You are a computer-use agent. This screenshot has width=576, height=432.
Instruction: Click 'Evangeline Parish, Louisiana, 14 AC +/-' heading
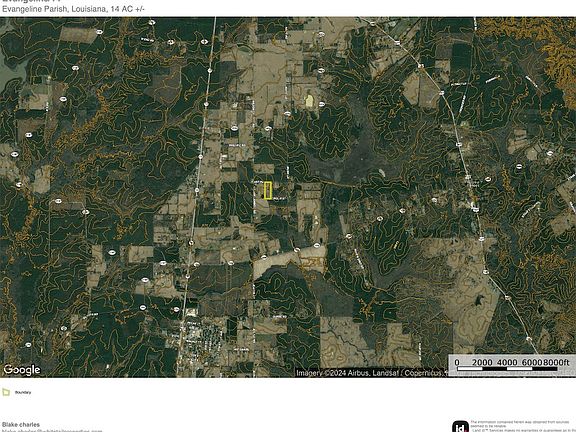coord(73,9)
